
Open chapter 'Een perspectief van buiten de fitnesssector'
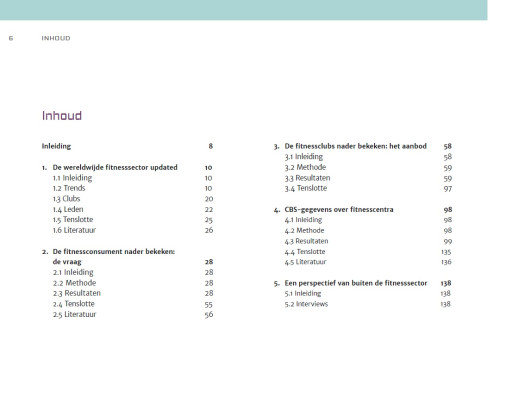356,283
